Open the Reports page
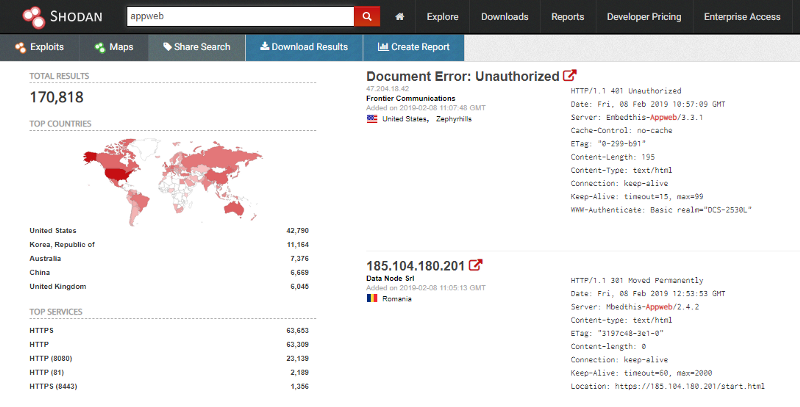800x407 pixels. tap(567, 17)
